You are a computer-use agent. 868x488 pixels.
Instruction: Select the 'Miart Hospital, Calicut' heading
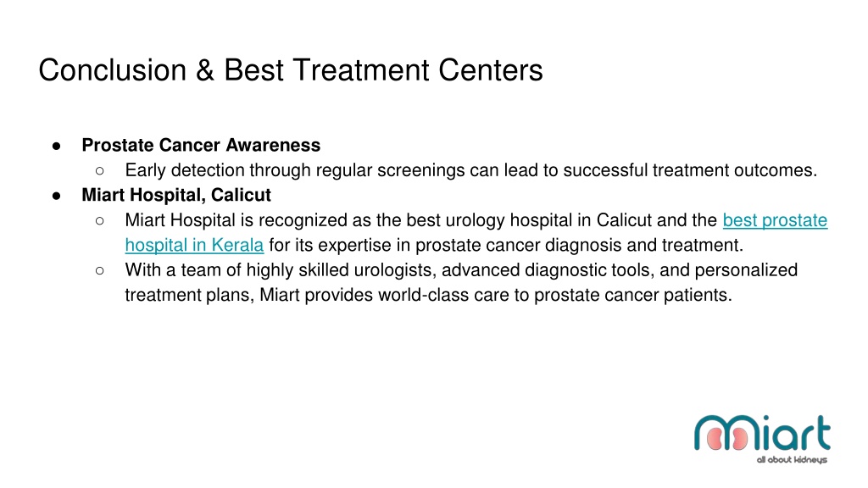(x=176, y=195)
